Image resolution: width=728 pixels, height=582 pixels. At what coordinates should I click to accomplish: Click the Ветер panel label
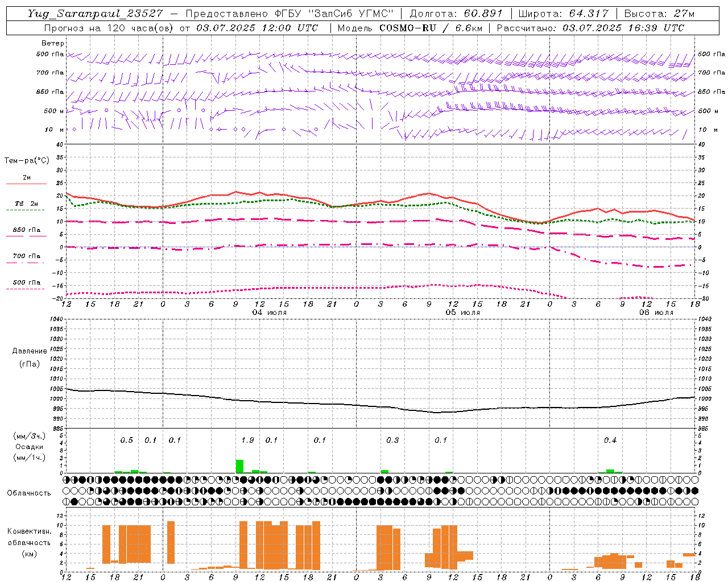click(x=53, y=43)
